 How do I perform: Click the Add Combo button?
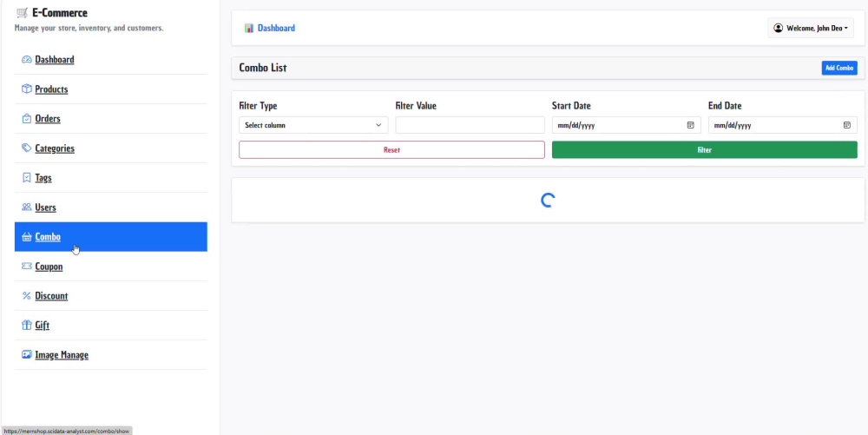[x=839, y=68]
